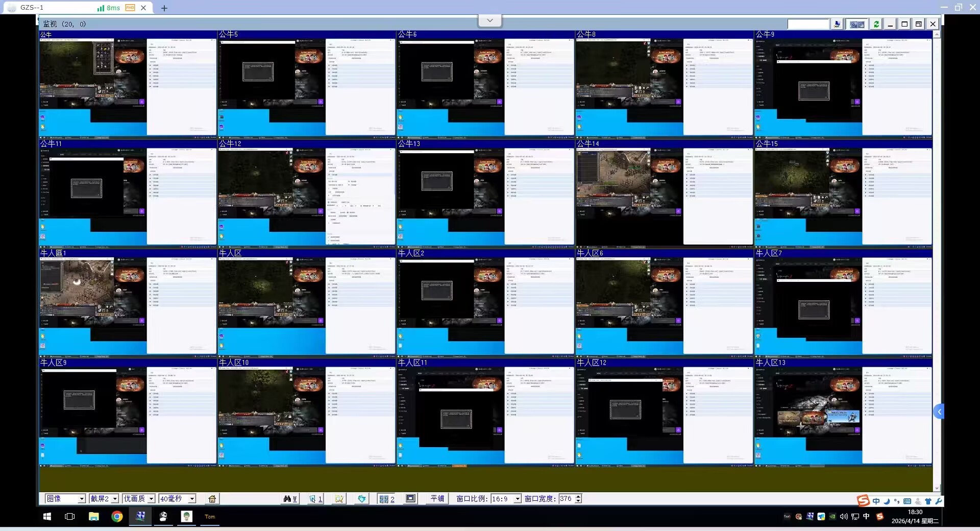Image resolution: width=980 pixels, height=531 pixels.
Task: Increase 窗口宽度 value with up arrow
Action: pos(578,496)
